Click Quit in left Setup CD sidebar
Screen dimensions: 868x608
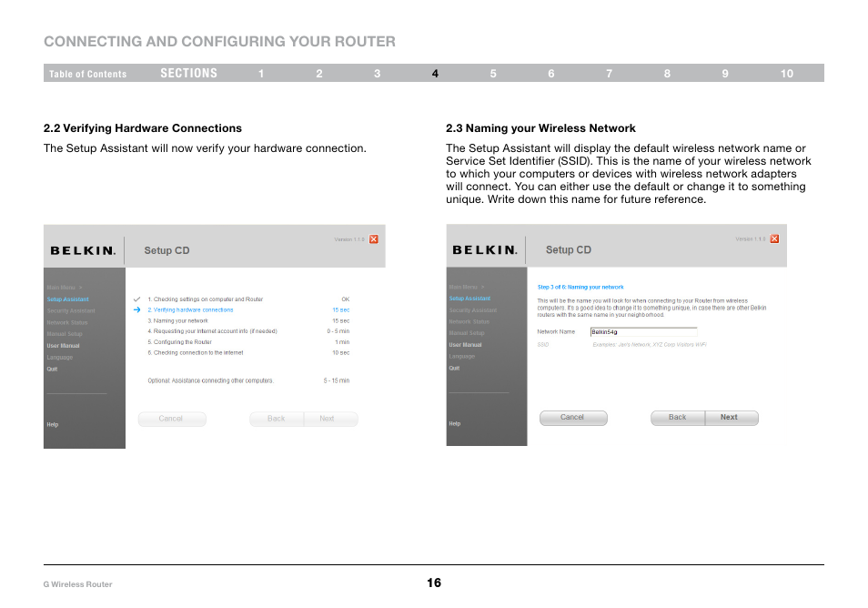coord(52,369)
